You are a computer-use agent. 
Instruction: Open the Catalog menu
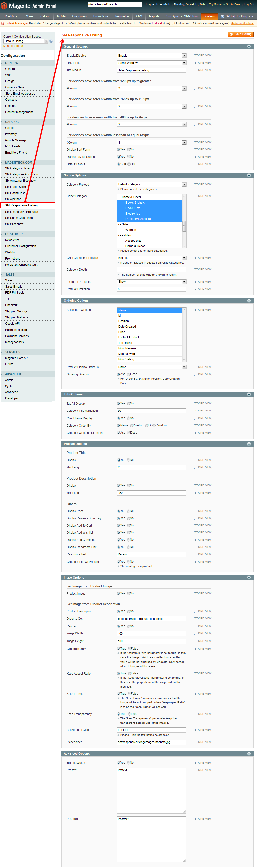(x=46, y=16)
